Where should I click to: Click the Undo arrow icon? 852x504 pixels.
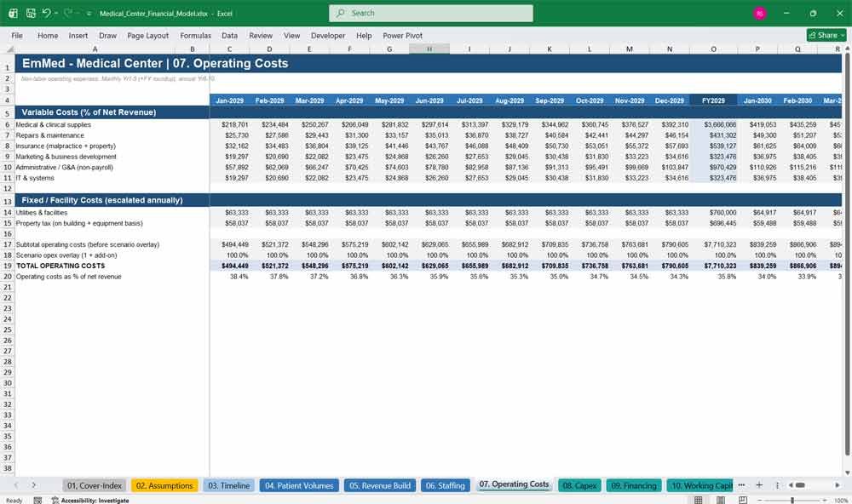click(x=47, y=13)
